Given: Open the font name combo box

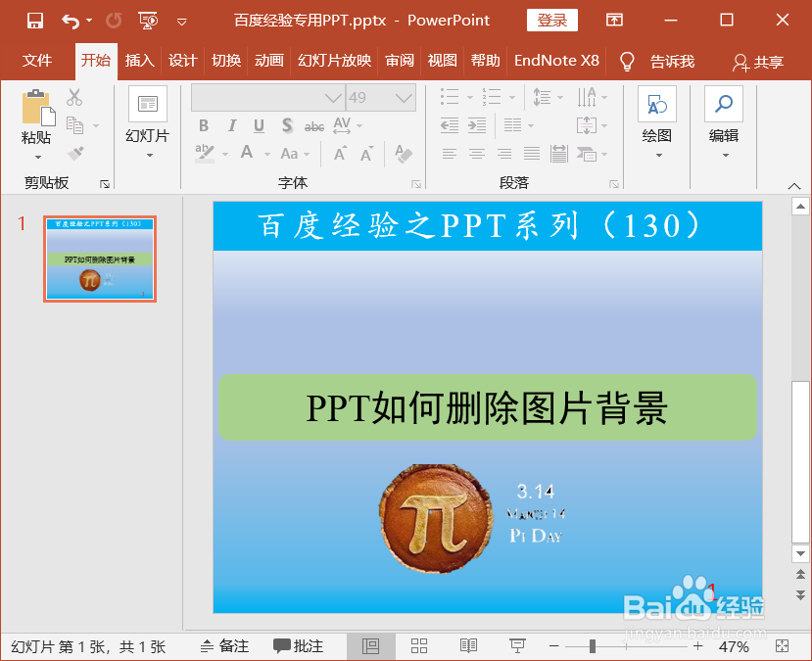Looking at the screenshot, I should click(267, 97).
